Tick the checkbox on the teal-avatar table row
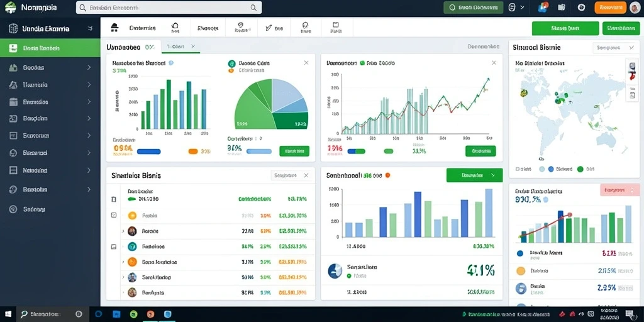Image resolution: width=644 pixels, height=322 pixels. (114, 247)
